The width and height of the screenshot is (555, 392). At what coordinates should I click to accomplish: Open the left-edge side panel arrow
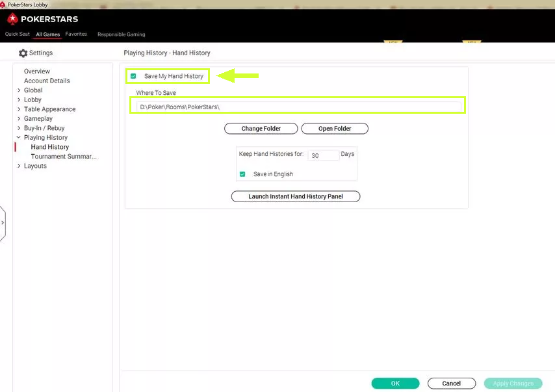[x=3, y=223]
